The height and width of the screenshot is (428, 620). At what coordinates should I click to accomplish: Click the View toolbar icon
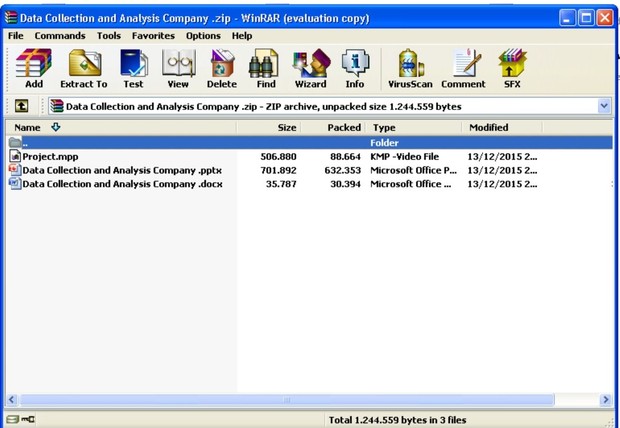tap(178, 68)
